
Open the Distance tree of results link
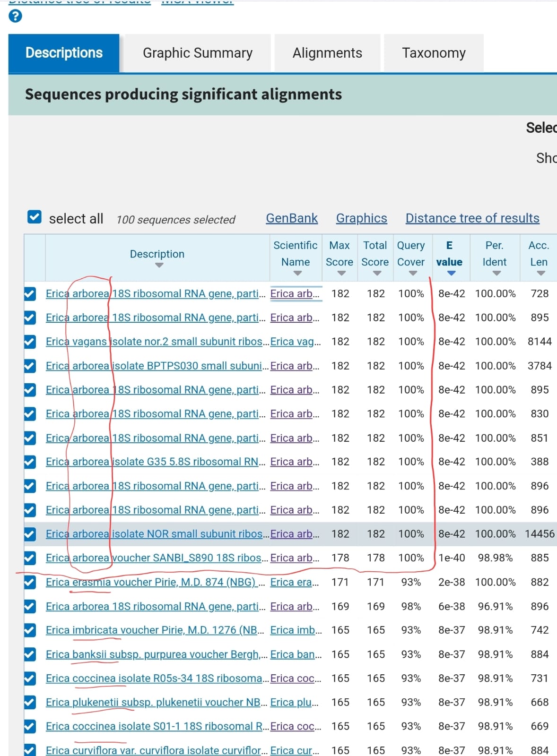tap(472, 218)
